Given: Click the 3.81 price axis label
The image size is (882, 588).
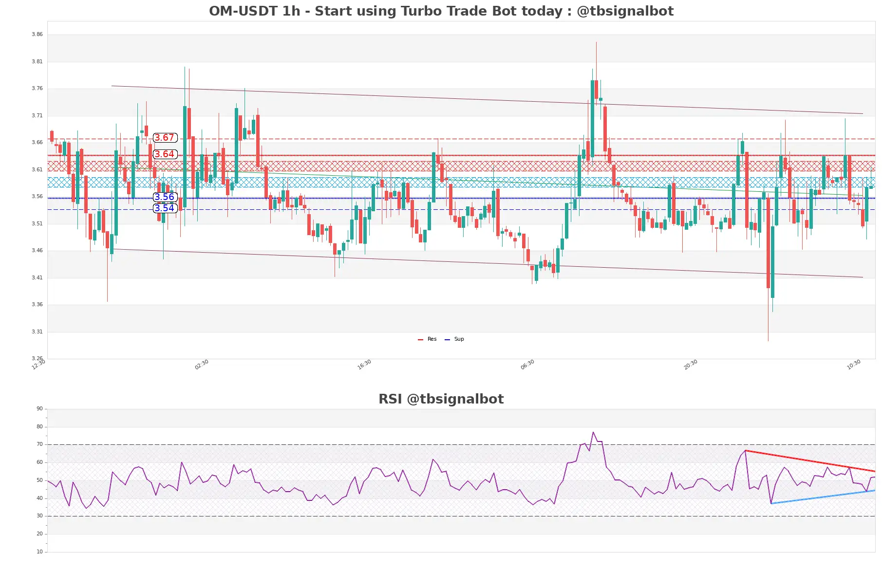Looking at the screenshot, I should pos(37,62).
